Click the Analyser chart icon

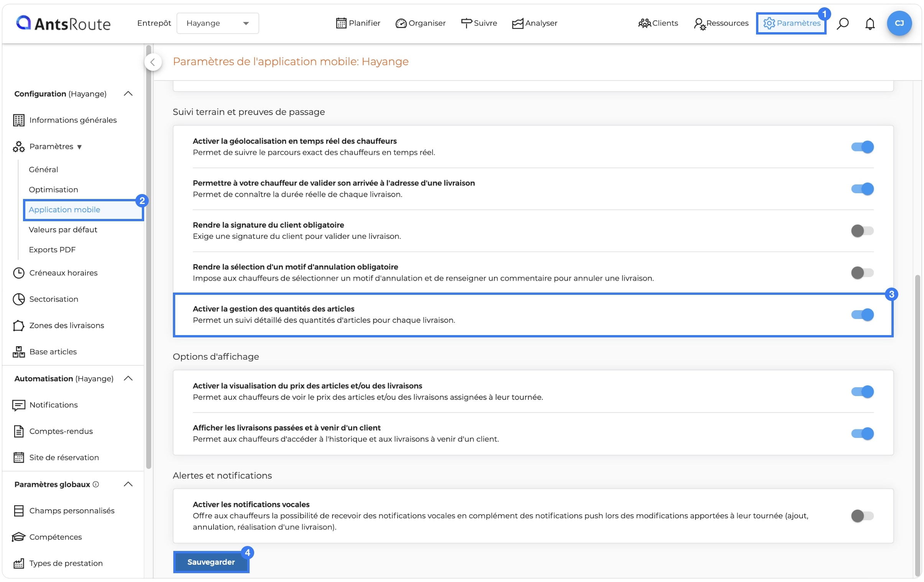(x=517, y=23)
